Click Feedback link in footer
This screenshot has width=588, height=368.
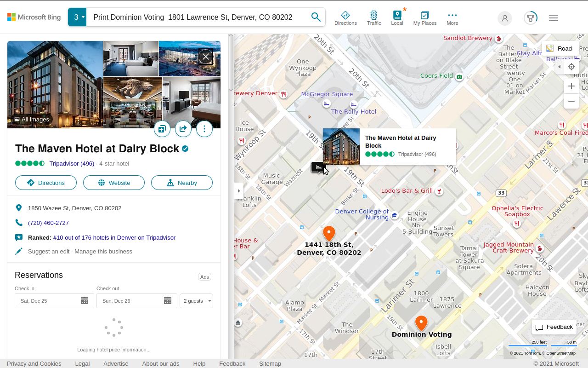[232, 363]
